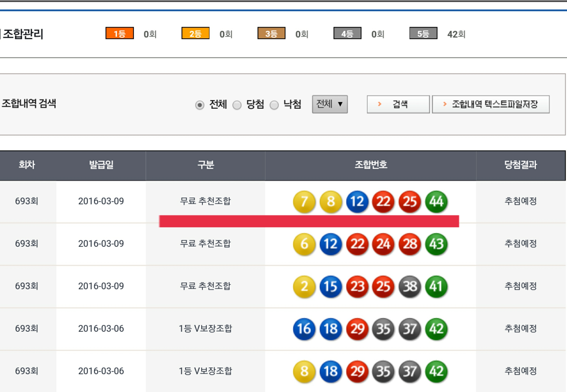This screenshot has width=567, height=392.
Task: Click yellow ball 7 in first row
Action: pos(304,201)
